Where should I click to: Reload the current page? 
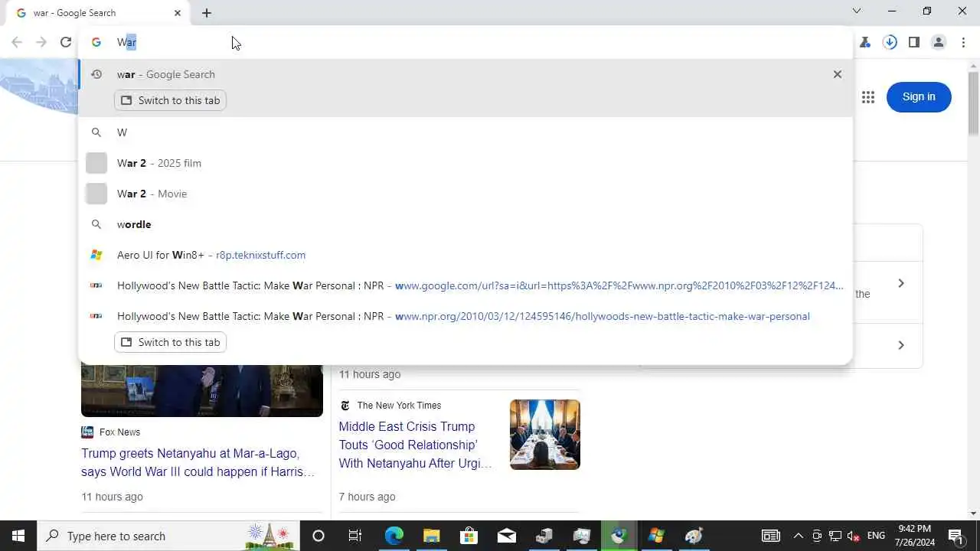coord(66,42)
